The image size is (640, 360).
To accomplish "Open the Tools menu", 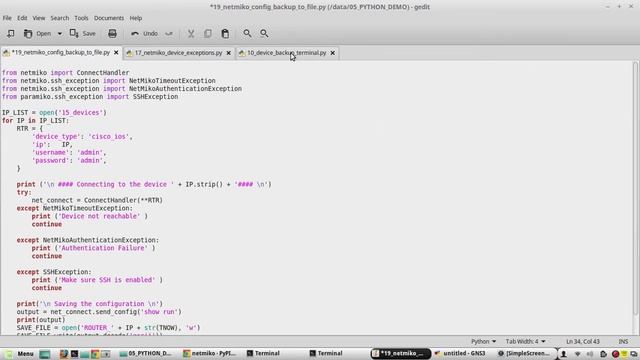I will tap(81, 18).
